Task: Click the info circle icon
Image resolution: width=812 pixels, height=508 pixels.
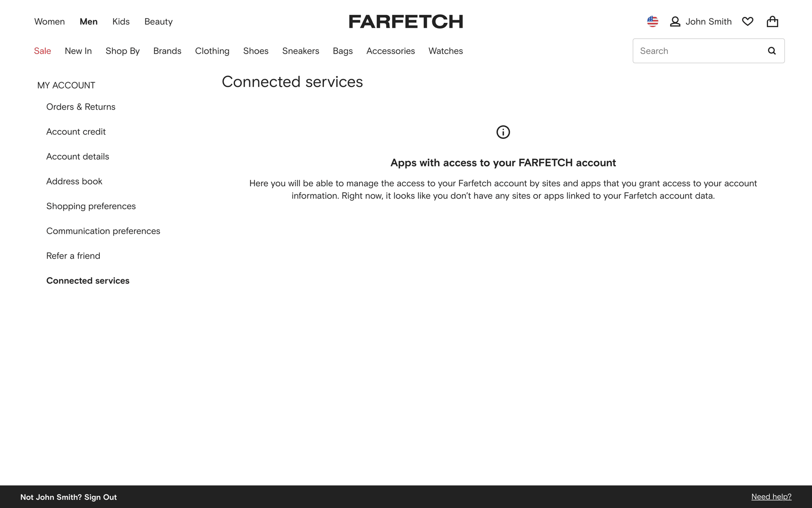Action: pyautogui.click(x=503, y=132)
